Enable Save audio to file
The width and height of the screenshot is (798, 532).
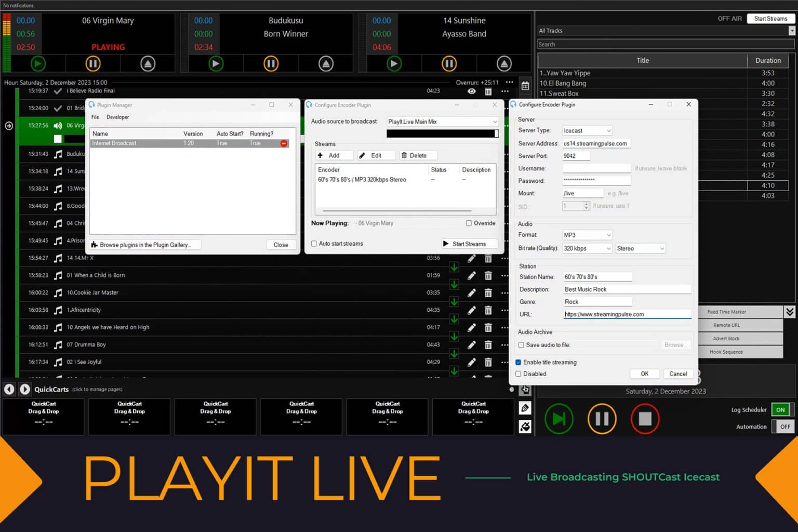click(521, 344)
